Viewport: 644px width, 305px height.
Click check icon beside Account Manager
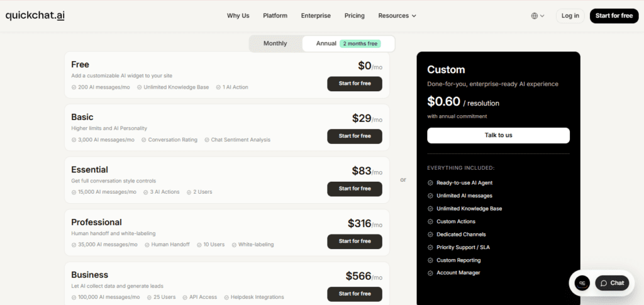[x=430, y=273]
